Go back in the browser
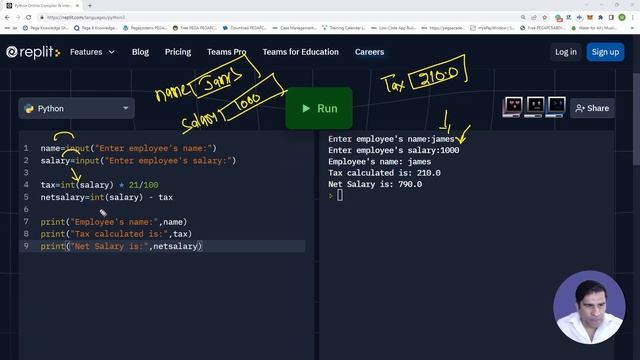Viewport: 640px width, 360px height. coord(7,18)
